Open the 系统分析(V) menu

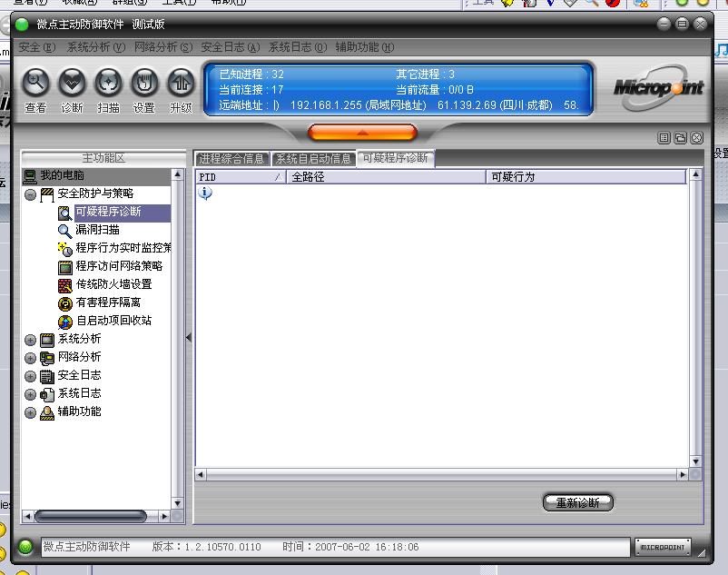(x=96, y=47)
